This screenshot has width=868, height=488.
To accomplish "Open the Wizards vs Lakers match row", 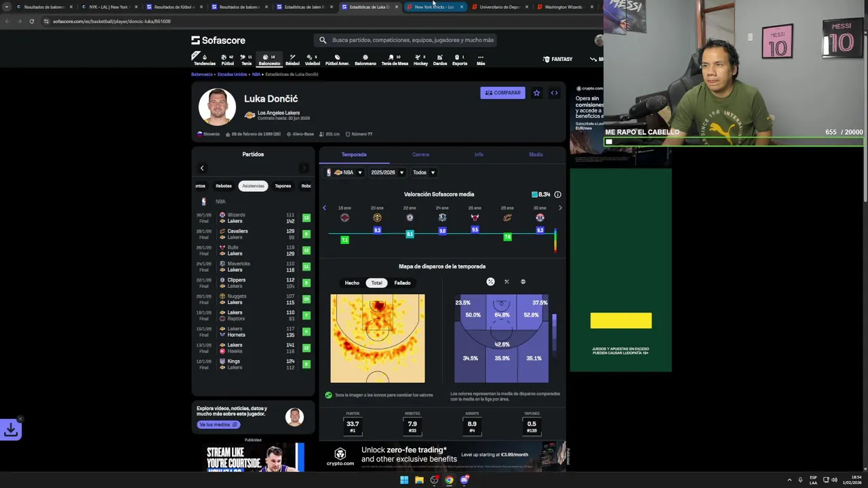I will click(253, 218).
